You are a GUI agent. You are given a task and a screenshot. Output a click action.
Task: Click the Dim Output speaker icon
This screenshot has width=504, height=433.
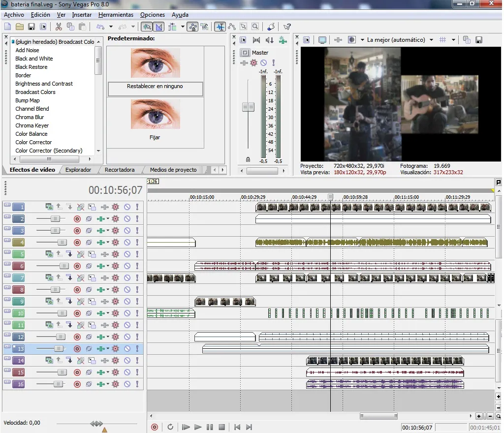(269, 40)
